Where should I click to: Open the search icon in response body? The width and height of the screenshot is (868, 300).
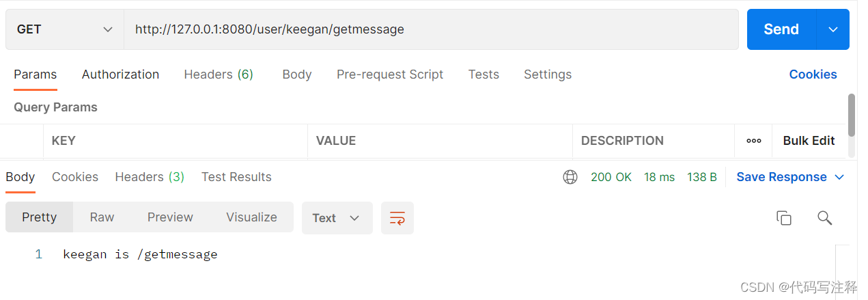coord(824,218)
